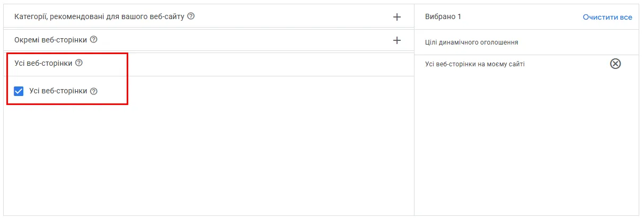This screenshot has width=644, height=218.
Task: Click plus icon on Окремі веб-сторінки row
Action: (397, 40)
